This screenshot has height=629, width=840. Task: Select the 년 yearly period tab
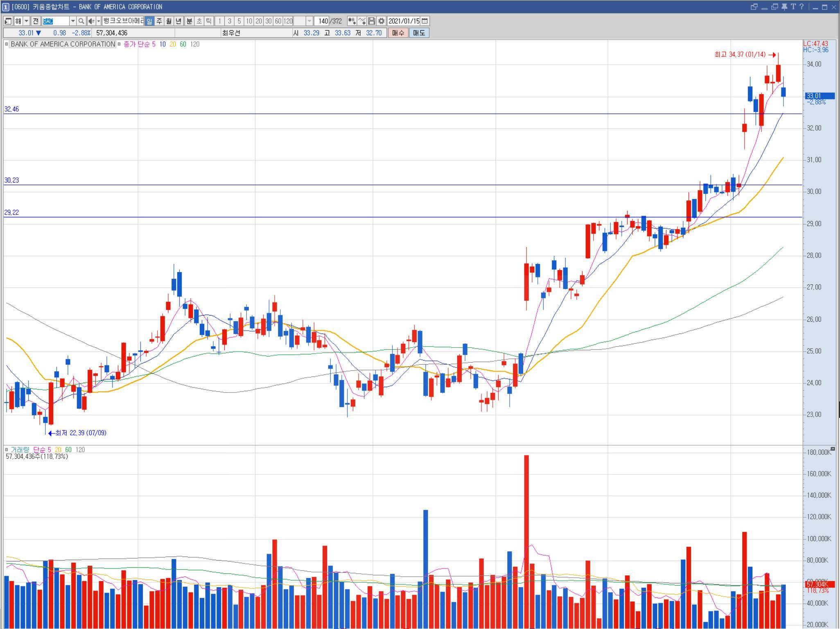tap(178, 21)
